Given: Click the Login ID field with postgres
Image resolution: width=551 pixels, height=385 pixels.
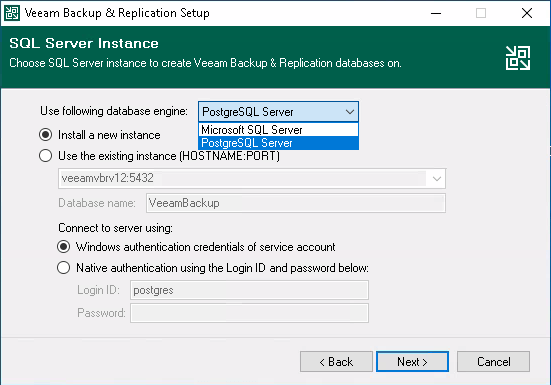Looking at the screenshot, I should click(249, 290).
